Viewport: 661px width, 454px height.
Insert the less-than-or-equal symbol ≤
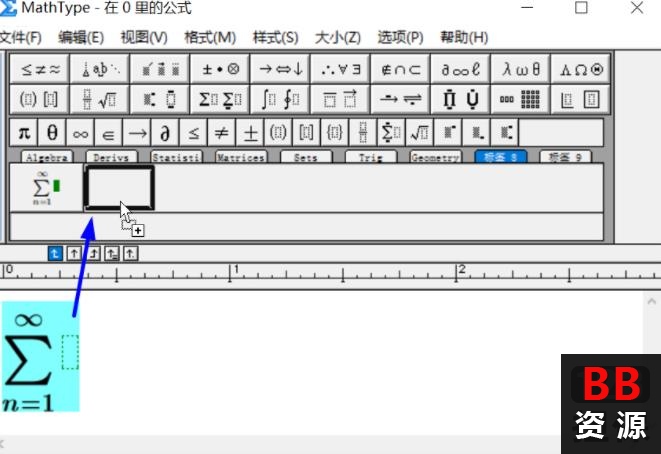(x=193, y=133)
